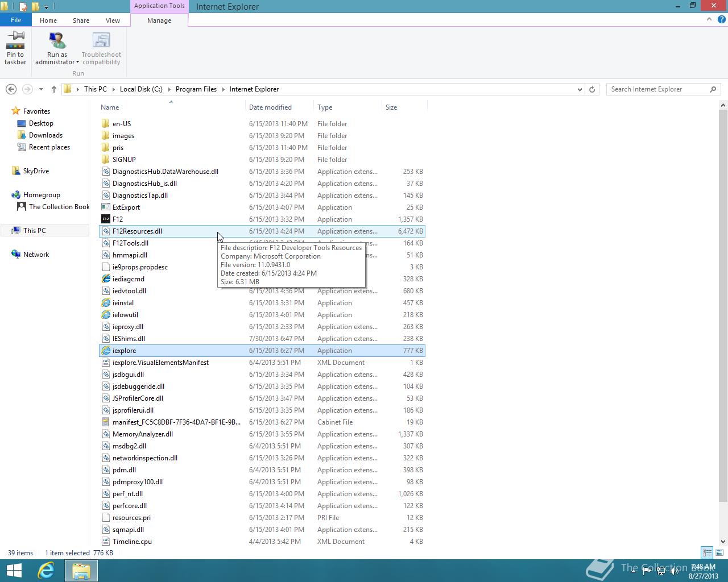This screenshot has height=582, width=728.
Task: Expand the Run as administrator dropdown arrow
Action: pos(77,63)
